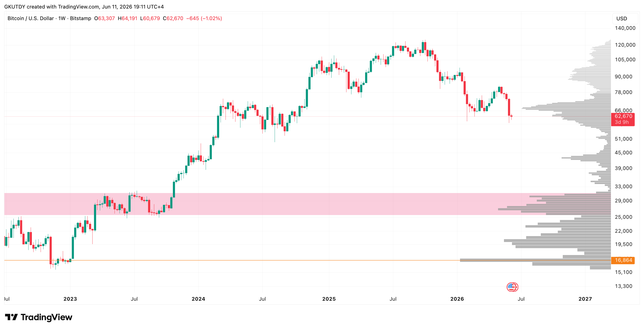Click the US flag economic event icon

[x=512, y=287]
